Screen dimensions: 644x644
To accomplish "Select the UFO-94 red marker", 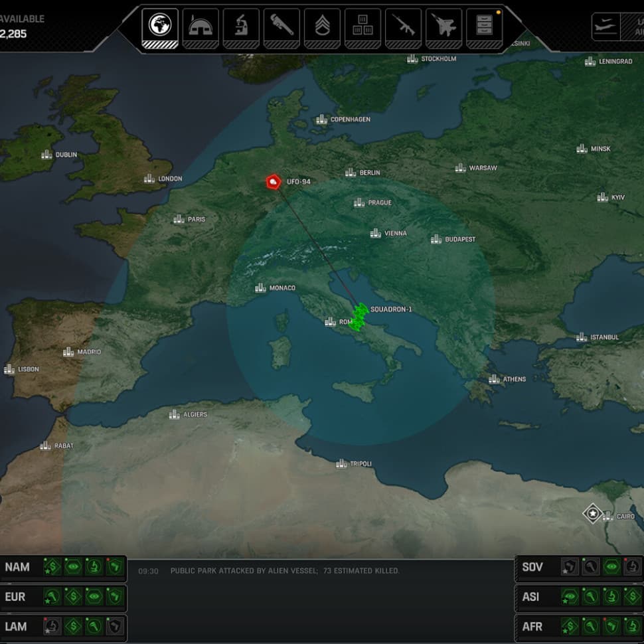I will (273, 181).
